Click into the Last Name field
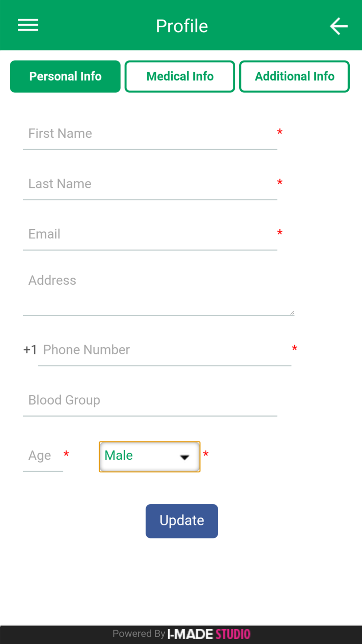362x644 pixels. pos(150,184)
